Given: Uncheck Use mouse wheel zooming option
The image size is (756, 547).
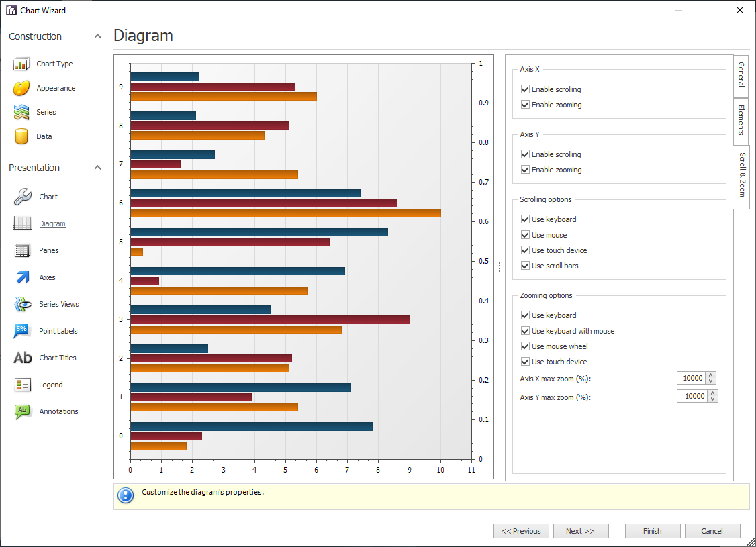Looking at the screenshot, I should coord(525,346).
